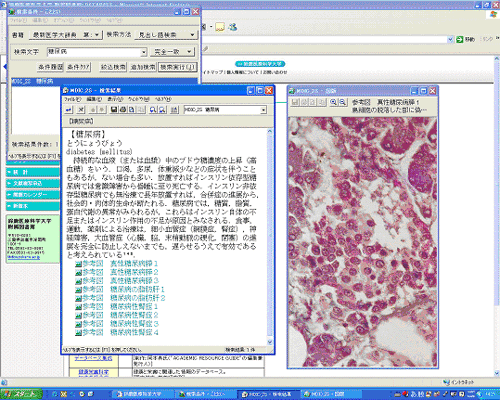Image resolution: width=500 pixels, height=400 pixels.
Task: Click the 検索結果 text scrollbar down arrow
Action: [270, 342]
